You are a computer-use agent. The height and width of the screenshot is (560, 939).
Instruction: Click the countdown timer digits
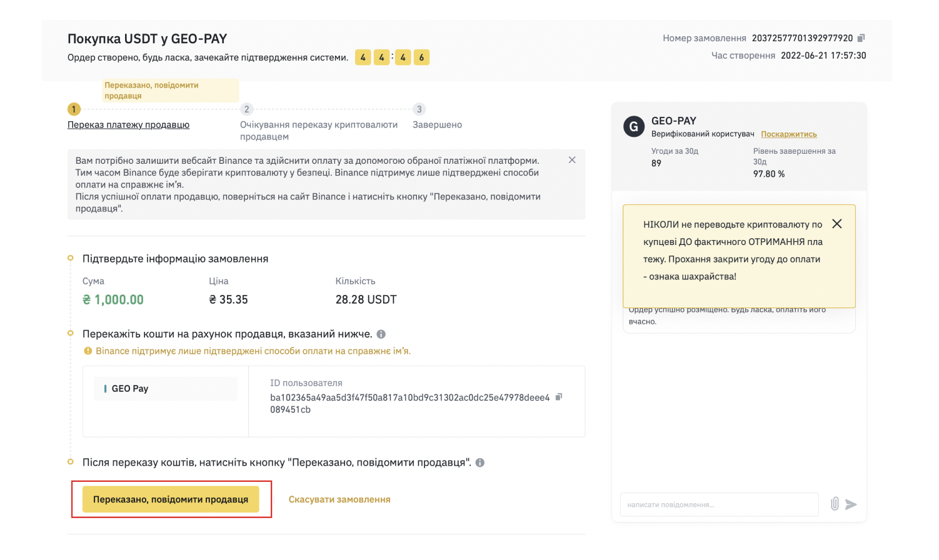[392, 57]
